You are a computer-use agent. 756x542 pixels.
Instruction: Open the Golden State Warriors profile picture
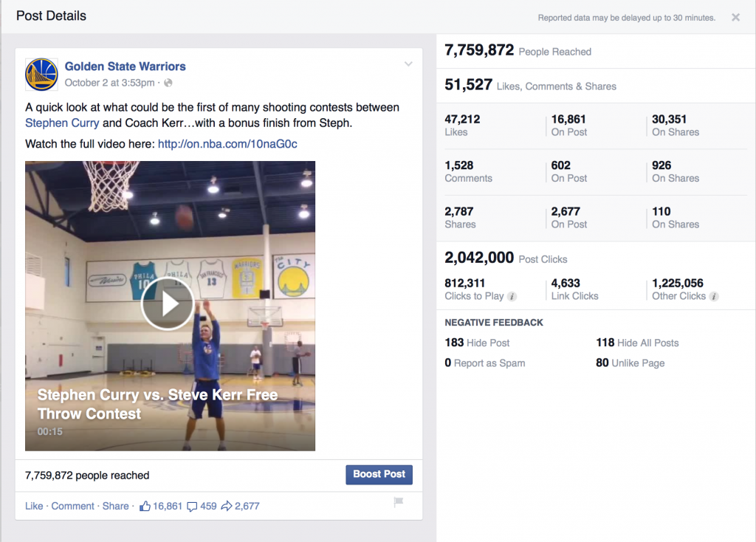tap(41, 75)
